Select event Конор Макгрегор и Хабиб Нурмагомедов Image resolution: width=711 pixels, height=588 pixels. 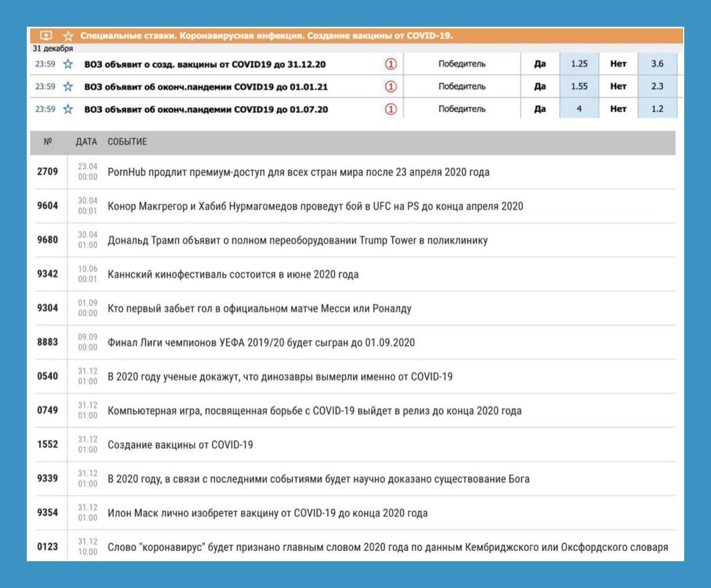(315, 206)
